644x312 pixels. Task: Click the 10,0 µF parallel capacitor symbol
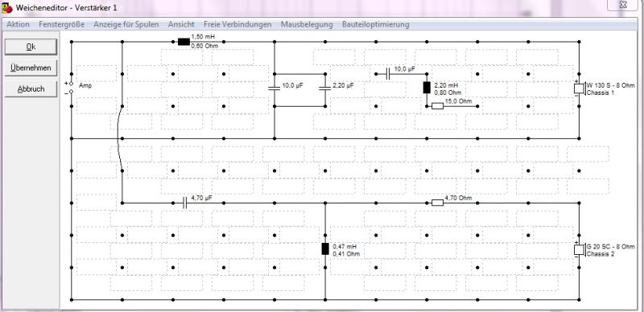click(x=274, y=88)
